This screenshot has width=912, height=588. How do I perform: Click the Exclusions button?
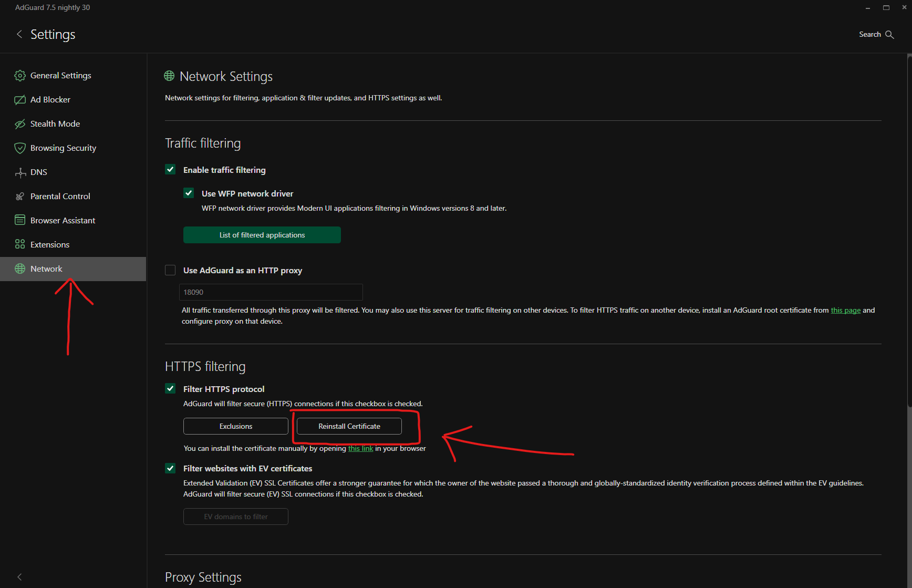coord(236,426)
